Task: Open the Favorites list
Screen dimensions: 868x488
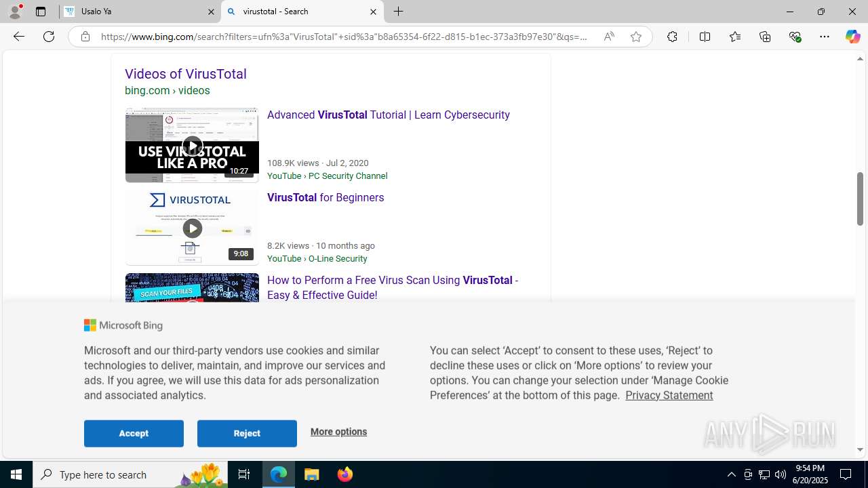Action: tap(734, 37)
